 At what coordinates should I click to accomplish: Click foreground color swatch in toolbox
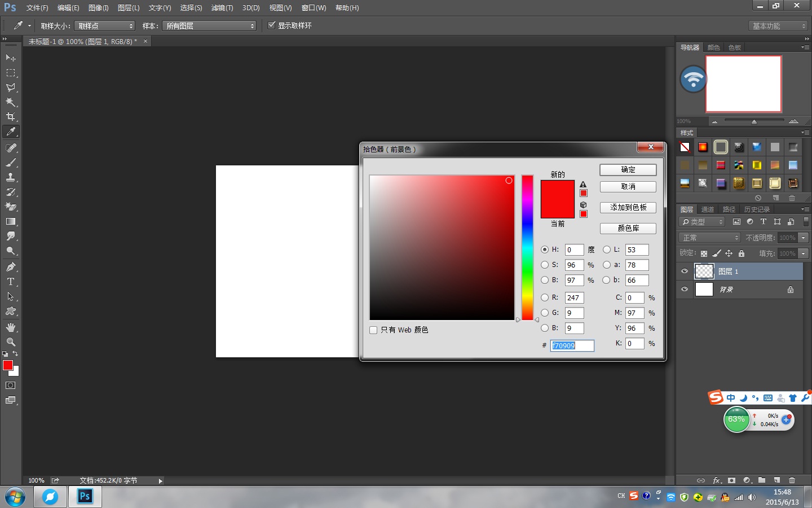point(8,366)
